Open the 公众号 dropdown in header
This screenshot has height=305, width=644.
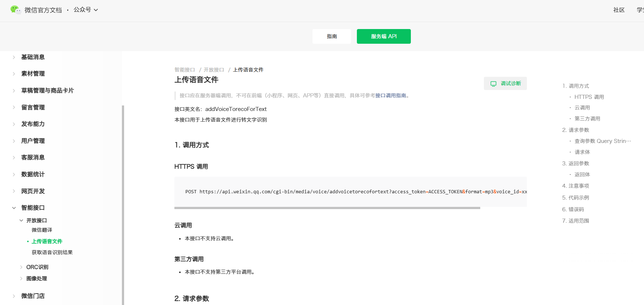point(86,10)
